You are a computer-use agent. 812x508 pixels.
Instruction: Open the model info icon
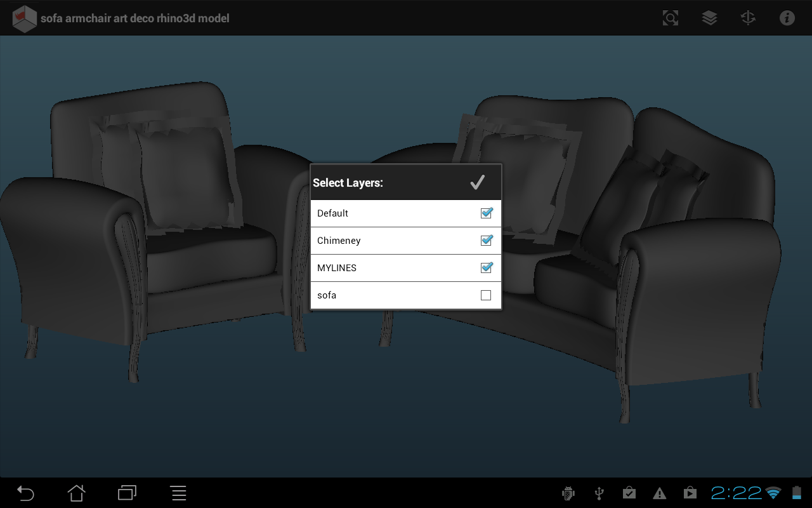click(787, 18)
